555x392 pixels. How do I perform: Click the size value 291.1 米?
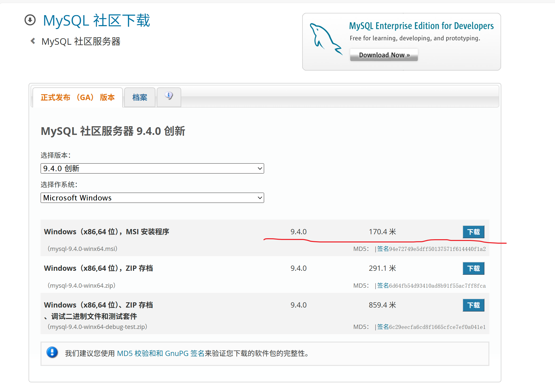382,268
